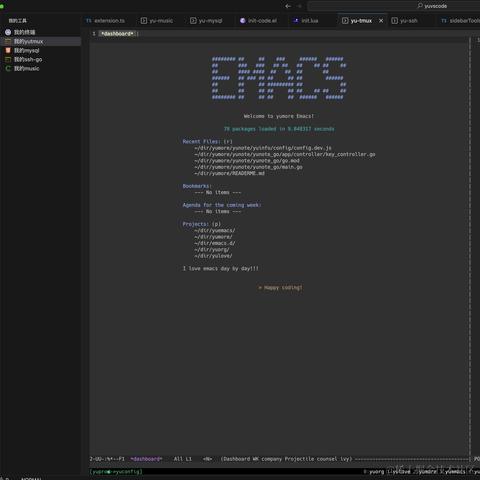This screenshot has height=480, width=480.
Task: Open recent file yumore/README.md
Action: 230,173
